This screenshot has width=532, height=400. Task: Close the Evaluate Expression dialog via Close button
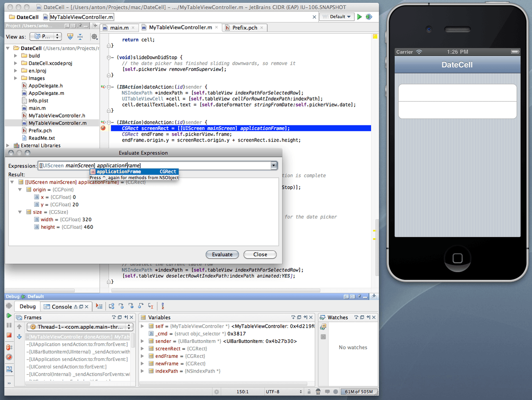click(260, 254)
